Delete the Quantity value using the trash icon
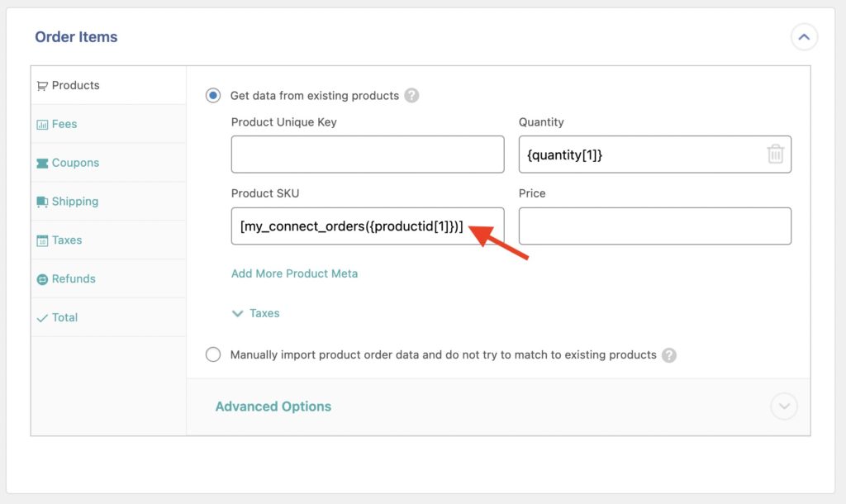The width and height of the screenshot is (846, 504). click(775, 154)
